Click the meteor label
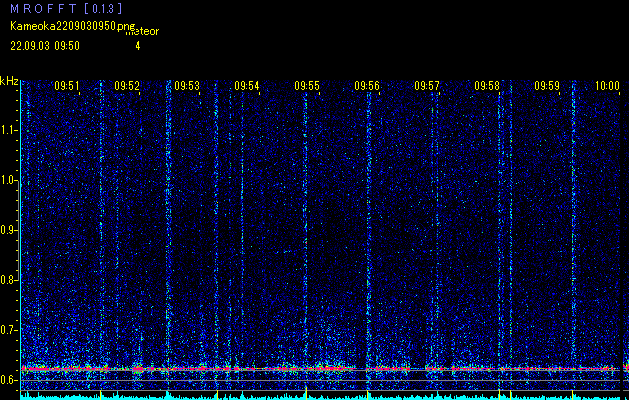 (142, 31)
